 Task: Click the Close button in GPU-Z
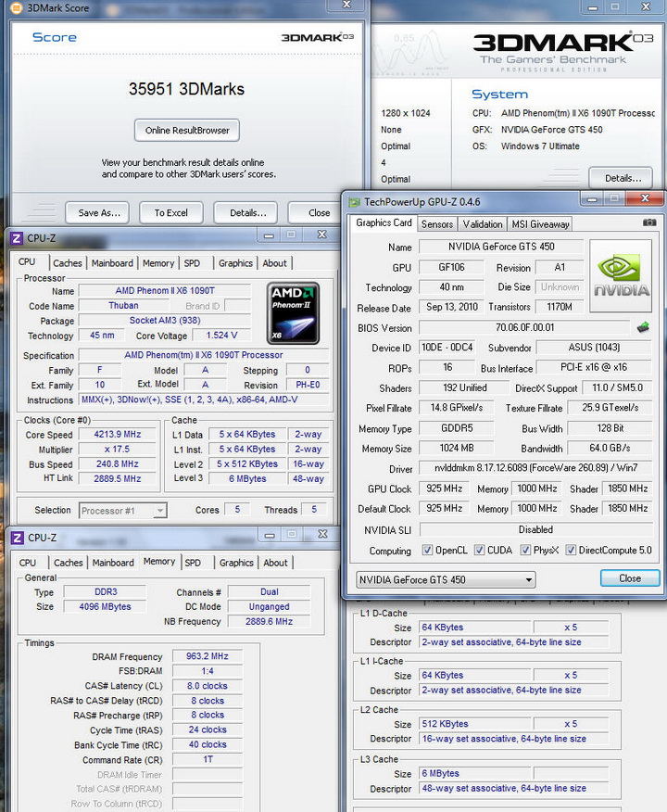point(630,577)
